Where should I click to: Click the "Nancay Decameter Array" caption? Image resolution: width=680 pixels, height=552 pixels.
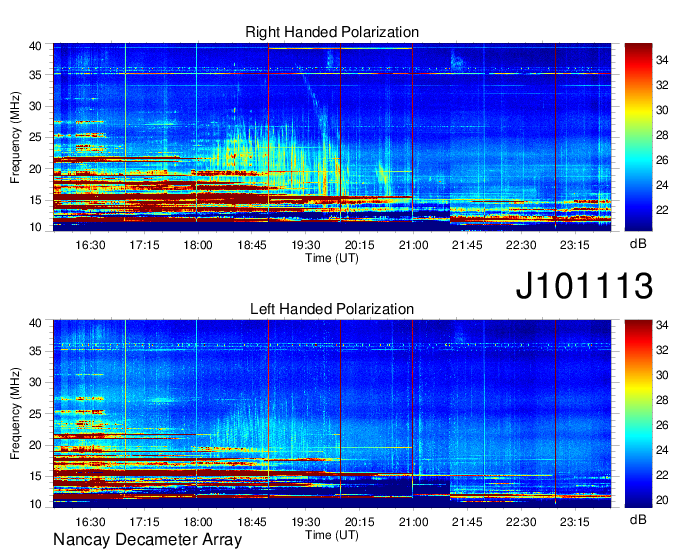tap(147, 540)
